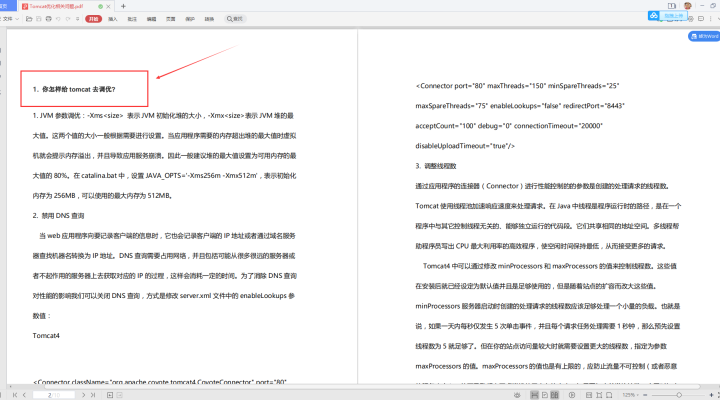
Task: Click the redo arrow icon
Action: [x=68, y=19]
